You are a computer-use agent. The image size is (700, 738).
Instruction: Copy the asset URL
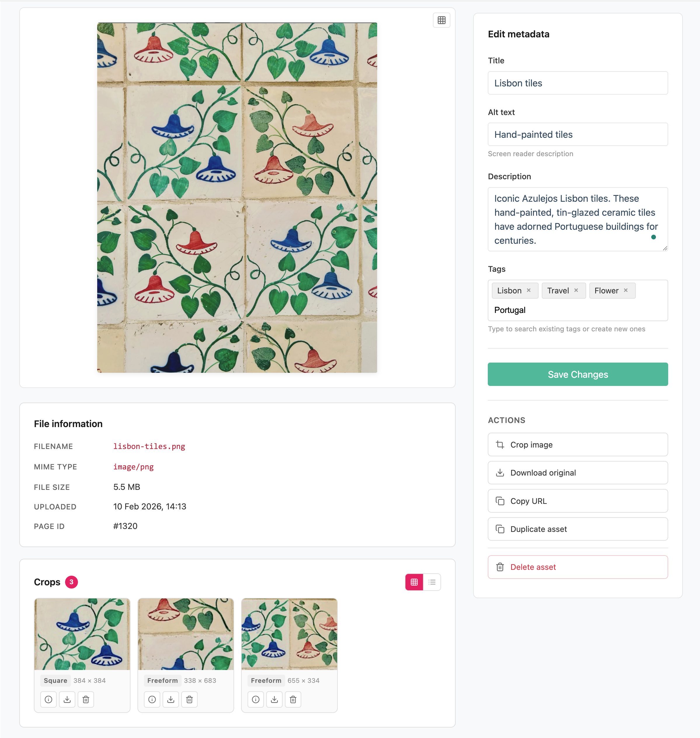point(578,501)
